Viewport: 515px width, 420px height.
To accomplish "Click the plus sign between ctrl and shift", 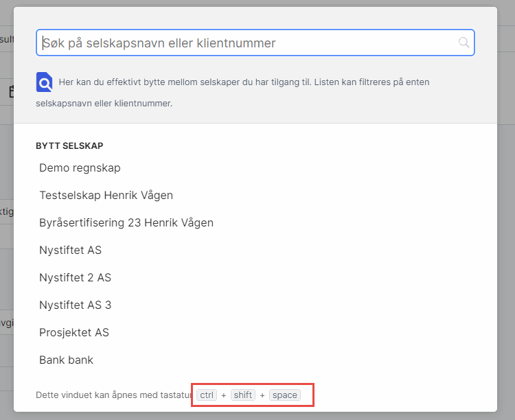I will (224, 395).
